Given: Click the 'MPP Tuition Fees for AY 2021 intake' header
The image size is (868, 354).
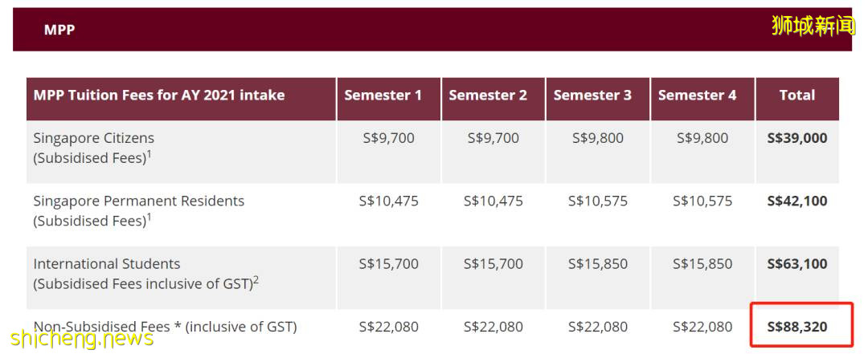Looking at the screenshot, I should (x=159, y=96).
